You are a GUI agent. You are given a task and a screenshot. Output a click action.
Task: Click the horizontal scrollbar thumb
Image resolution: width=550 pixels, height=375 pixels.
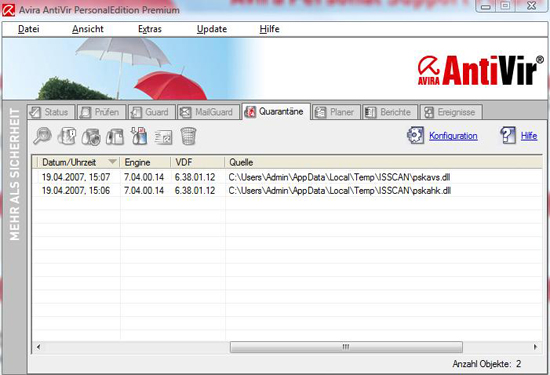point(346,347)
